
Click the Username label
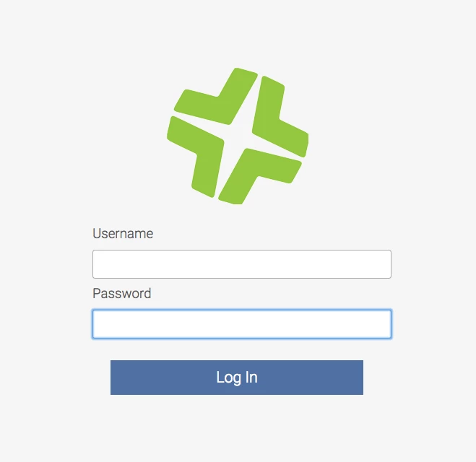coord(123,234)
